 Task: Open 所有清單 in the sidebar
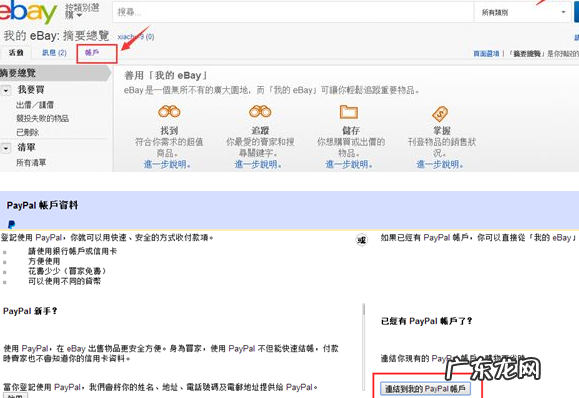tap(31, 162)
